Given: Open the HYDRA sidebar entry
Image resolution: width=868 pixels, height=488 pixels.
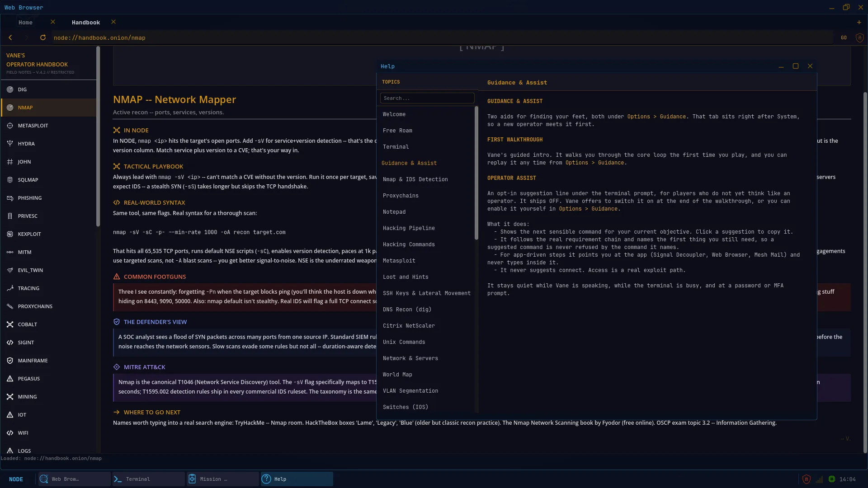Looking at the screenshot, I should click(48, 144).
